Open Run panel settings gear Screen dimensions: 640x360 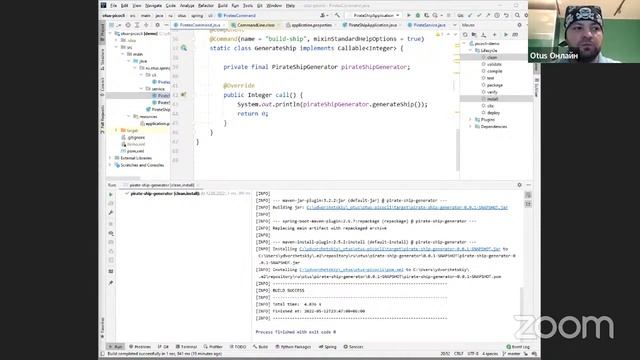519,185
